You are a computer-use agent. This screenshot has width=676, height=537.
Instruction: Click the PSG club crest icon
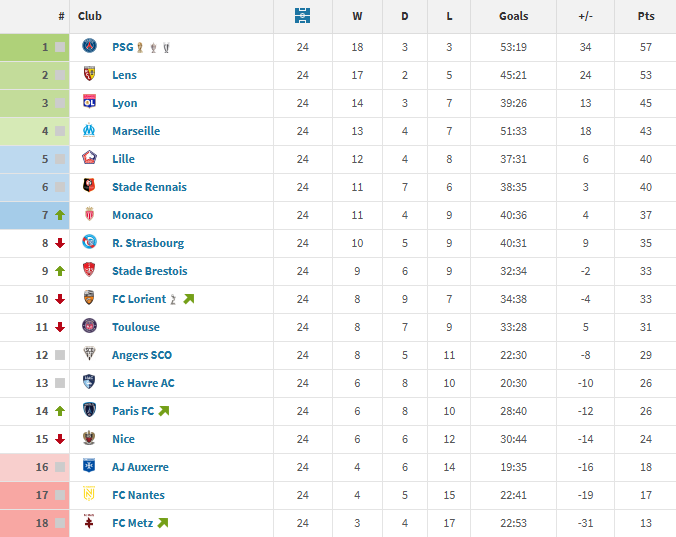(x=90, y=47)
